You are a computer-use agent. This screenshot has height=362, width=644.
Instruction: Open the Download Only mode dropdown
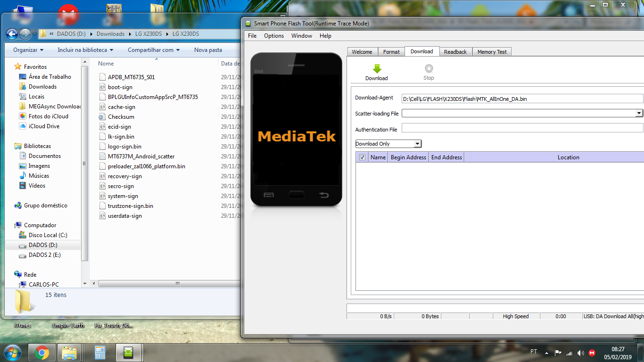pos(417,144)
